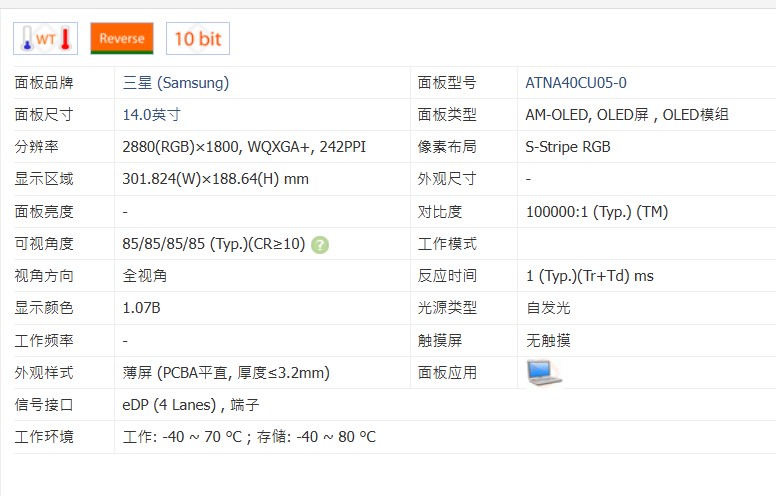Click the 10 bit badge icon
The image size is (776, 496).
coord(197,39)
